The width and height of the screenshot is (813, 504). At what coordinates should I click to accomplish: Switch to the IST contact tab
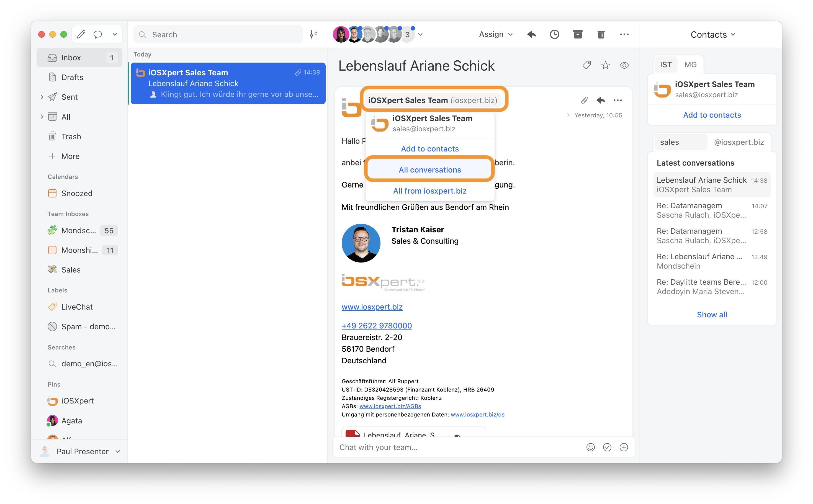(666, 65)
